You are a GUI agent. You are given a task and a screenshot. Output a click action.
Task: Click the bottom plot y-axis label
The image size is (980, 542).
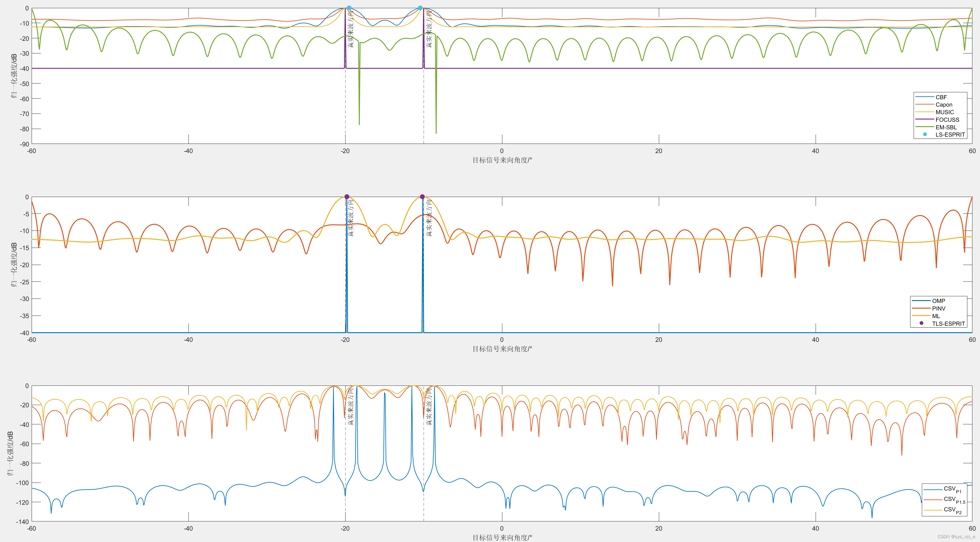pos(10,454)
